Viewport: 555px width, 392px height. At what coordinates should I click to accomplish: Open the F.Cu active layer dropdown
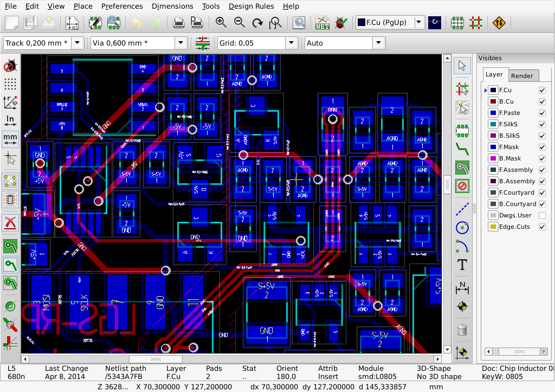coord(418,23)
